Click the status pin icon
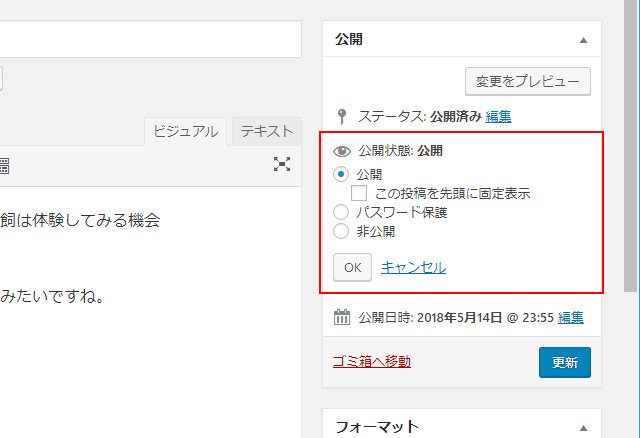This screenshot has height=438, width=640. [342, 117]
